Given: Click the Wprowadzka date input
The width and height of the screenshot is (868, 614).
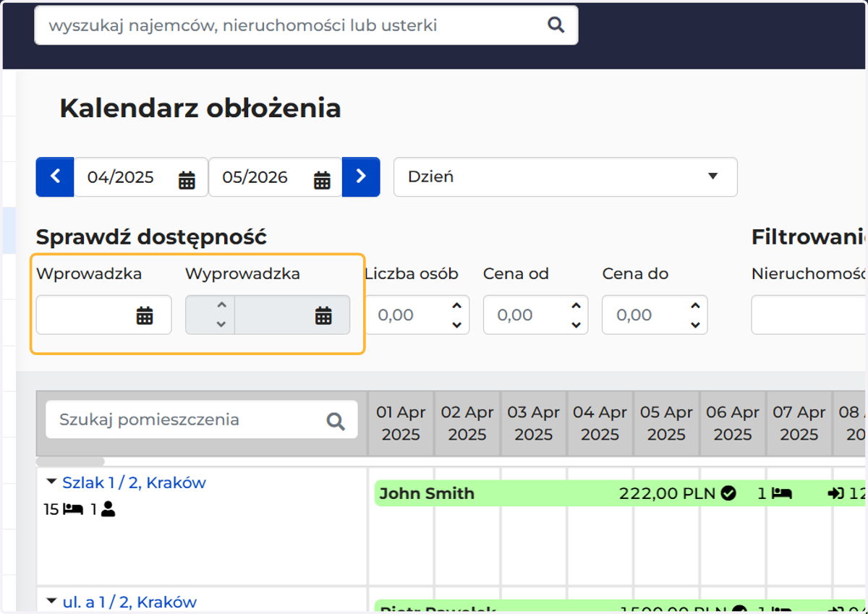Looking at the screenshot, I should click(103, 315).
